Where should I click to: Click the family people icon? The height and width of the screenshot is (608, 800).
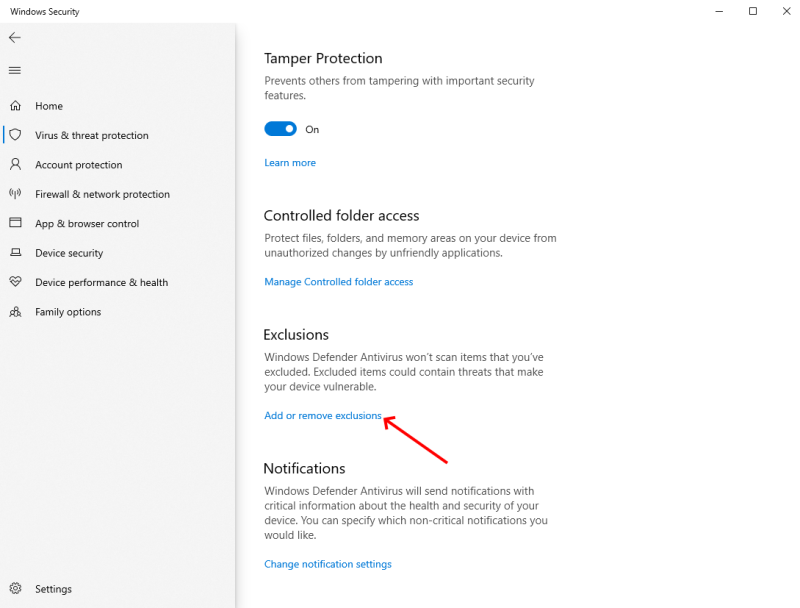pos(15,312)
